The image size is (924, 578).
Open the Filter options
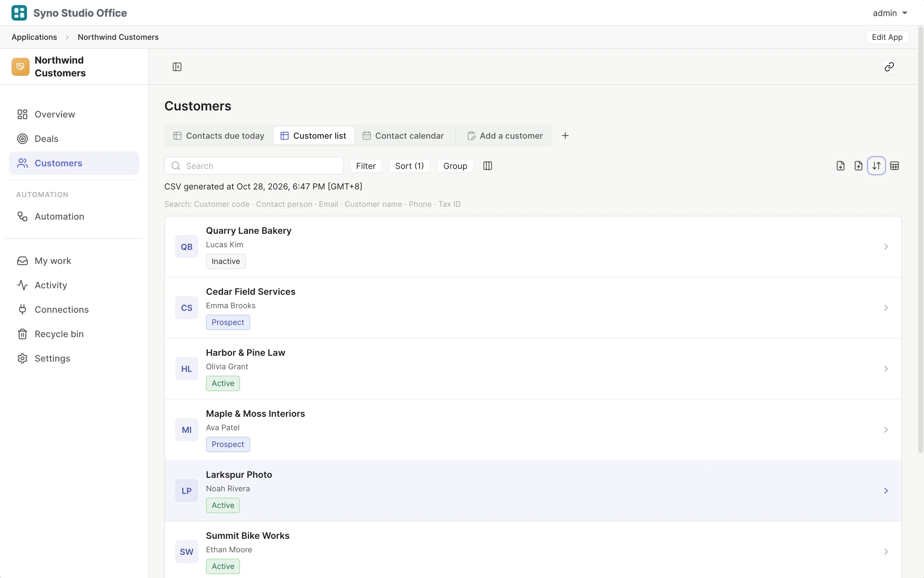pos(366,166)
